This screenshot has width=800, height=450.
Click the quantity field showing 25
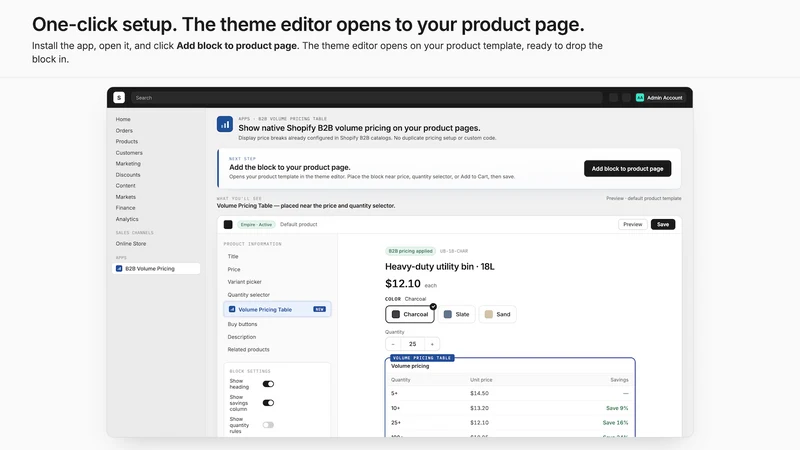tap(413, 344)
